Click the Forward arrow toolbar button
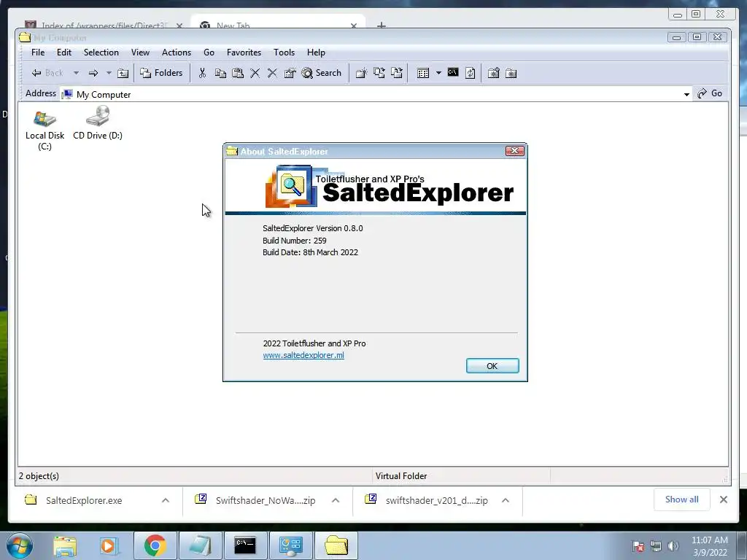 (93, 73)
